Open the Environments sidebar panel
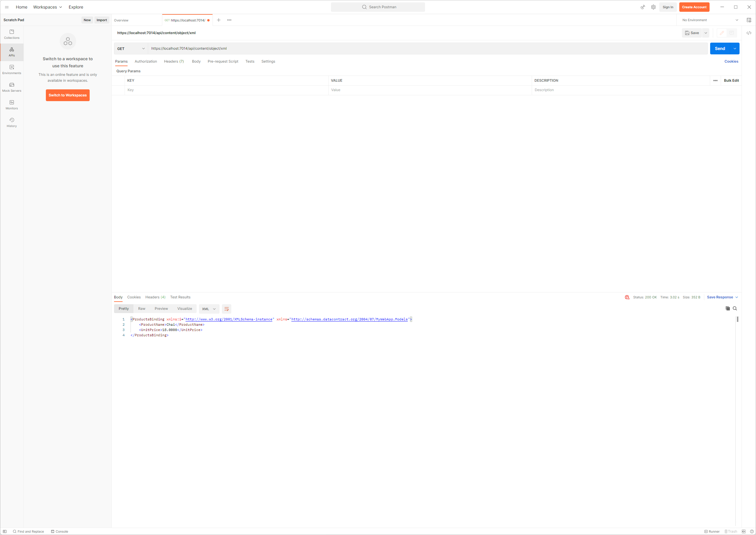The image size is (756, 535). tap(11, 69)
